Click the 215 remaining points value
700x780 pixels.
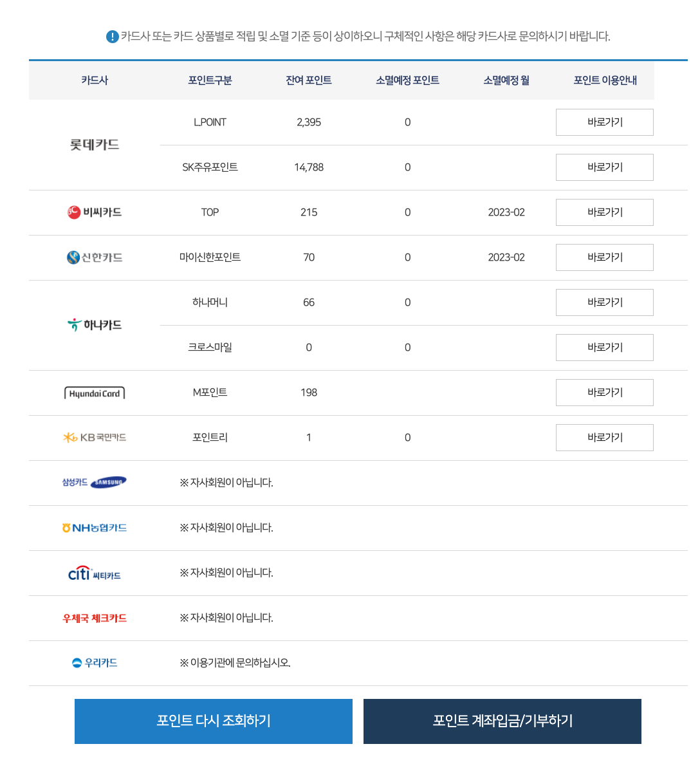(309, 212)
